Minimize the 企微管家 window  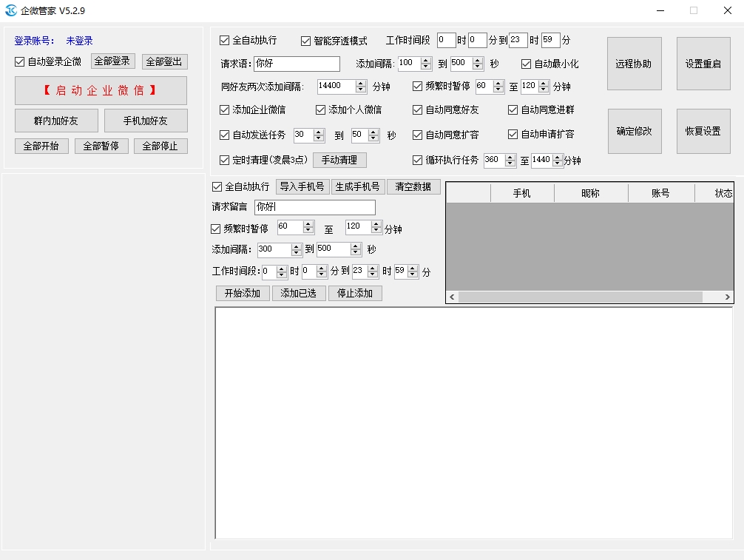660,10
